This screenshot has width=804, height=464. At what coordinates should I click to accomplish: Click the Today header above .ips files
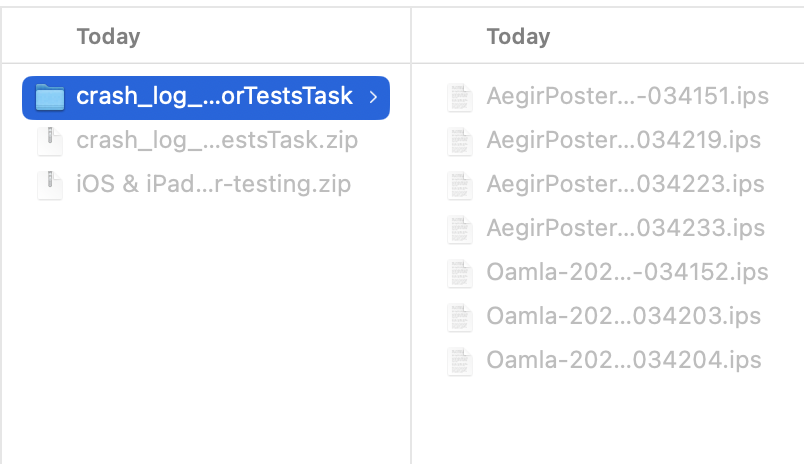518,37
